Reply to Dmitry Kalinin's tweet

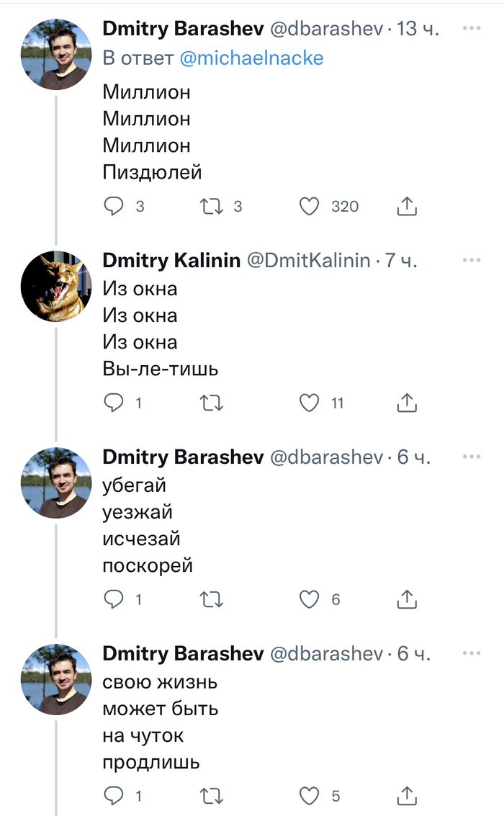[114, 403]
